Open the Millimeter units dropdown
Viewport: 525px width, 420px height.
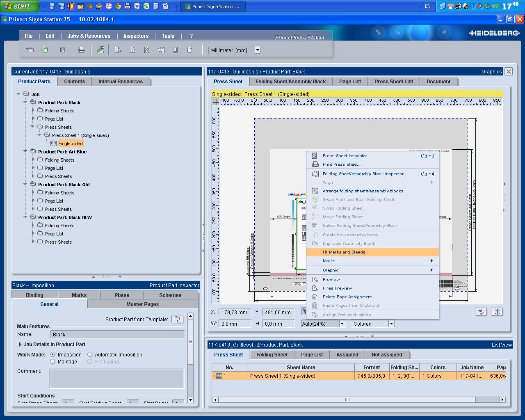pyautogui.click(x=258, y=50)
